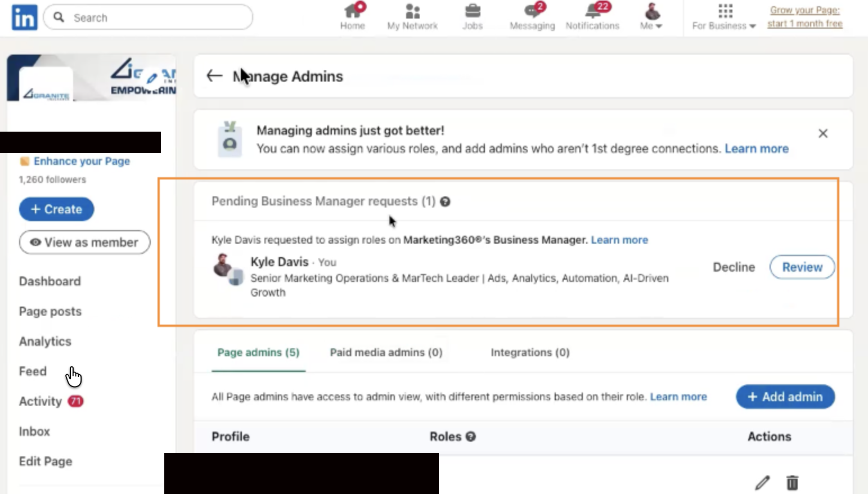Switch to Paid media admins tab
The height and width of the screenshot is (494, 868).
386,353
